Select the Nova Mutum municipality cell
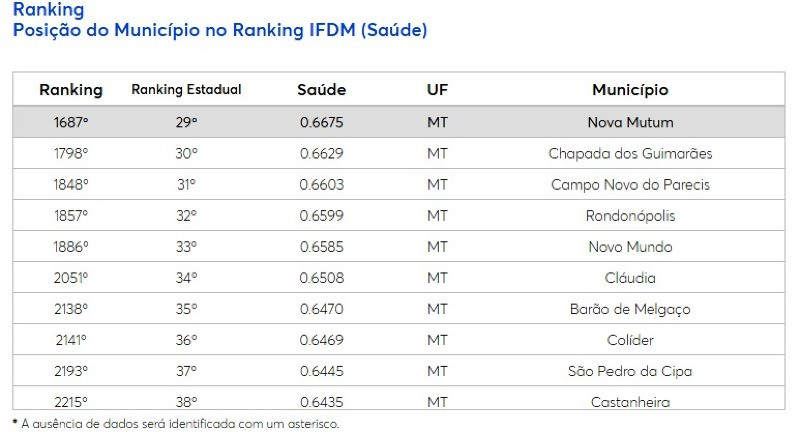 pos(630,122)
